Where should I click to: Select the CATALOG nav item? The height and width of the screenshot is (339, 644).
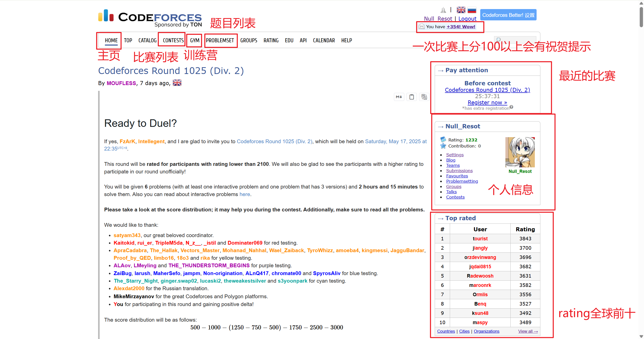point(147,40)
